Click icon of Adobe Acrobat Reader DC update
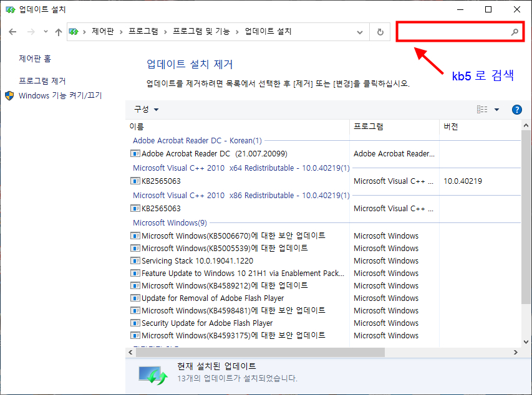The width and height of the screenshot is (532, 395). coord(135,154)
